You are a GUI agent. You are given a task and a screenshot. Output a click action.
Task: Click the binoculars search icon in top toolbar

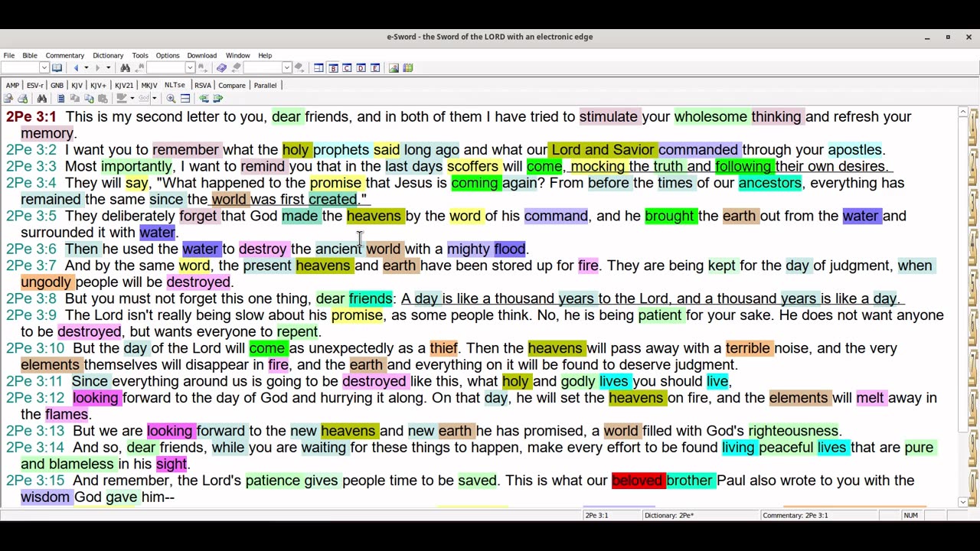click(x=125, y=68)
